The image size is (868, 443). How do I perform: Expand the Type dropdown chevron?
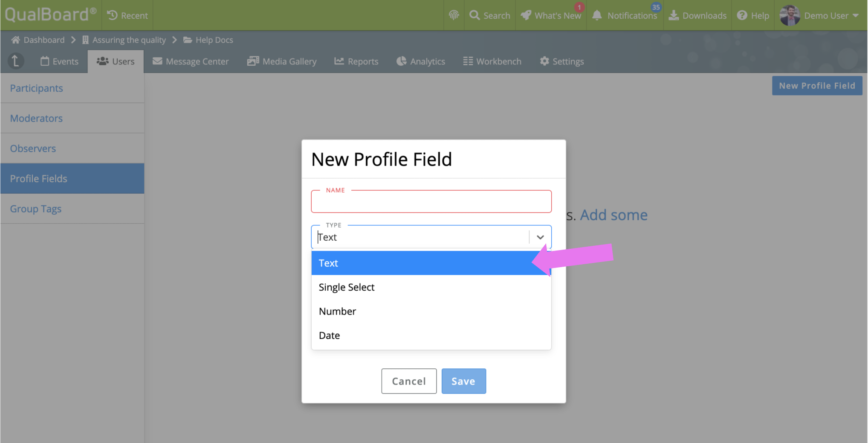point(540,237)
